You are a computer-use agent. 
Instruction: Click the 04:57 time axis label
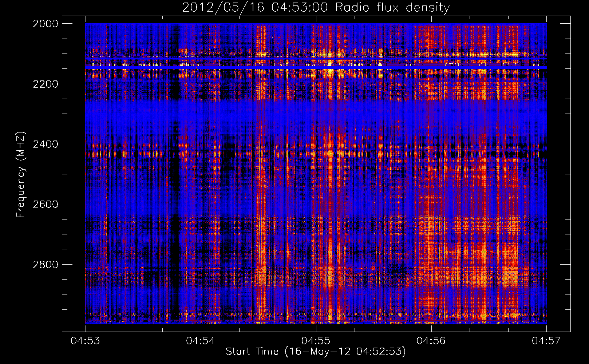[x=546, y=341]
